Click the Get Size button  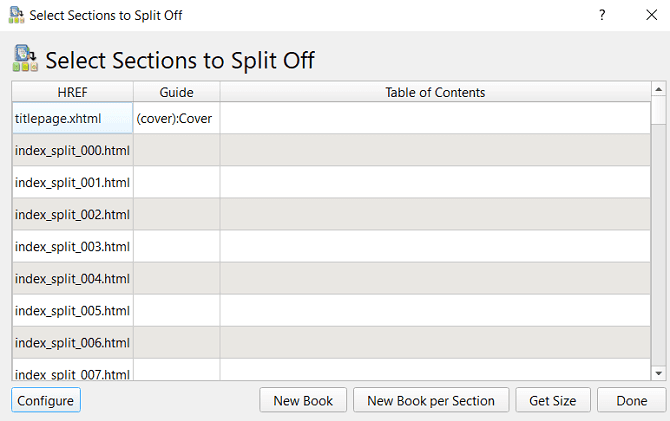(552, 400)
